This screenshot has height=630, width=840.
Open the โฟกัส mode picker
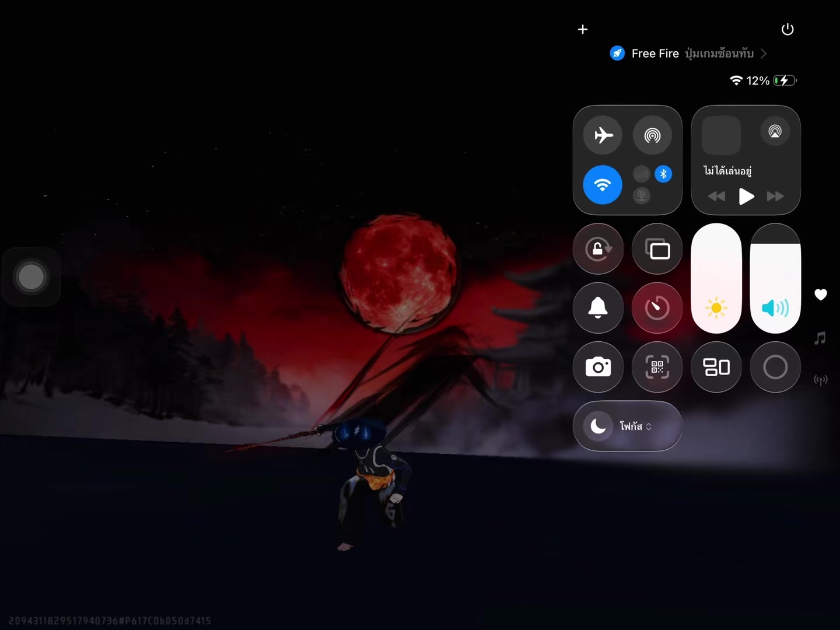pos(636,426)
